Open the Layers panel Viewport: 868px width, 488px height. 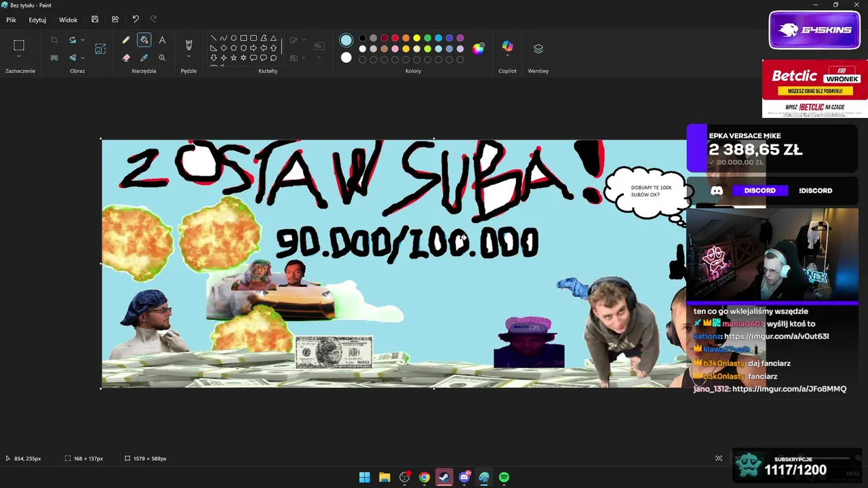[x=538, y=49]
